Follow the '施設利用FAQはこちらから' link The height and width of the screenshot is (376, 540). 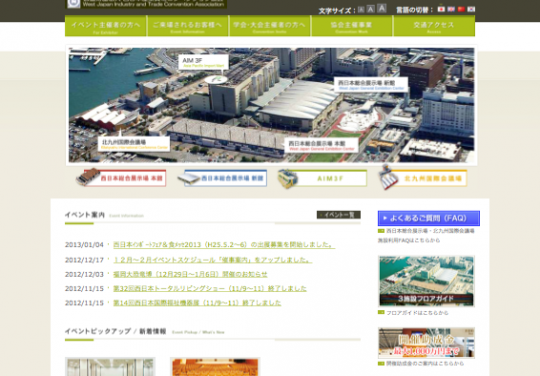pos(409,240)
